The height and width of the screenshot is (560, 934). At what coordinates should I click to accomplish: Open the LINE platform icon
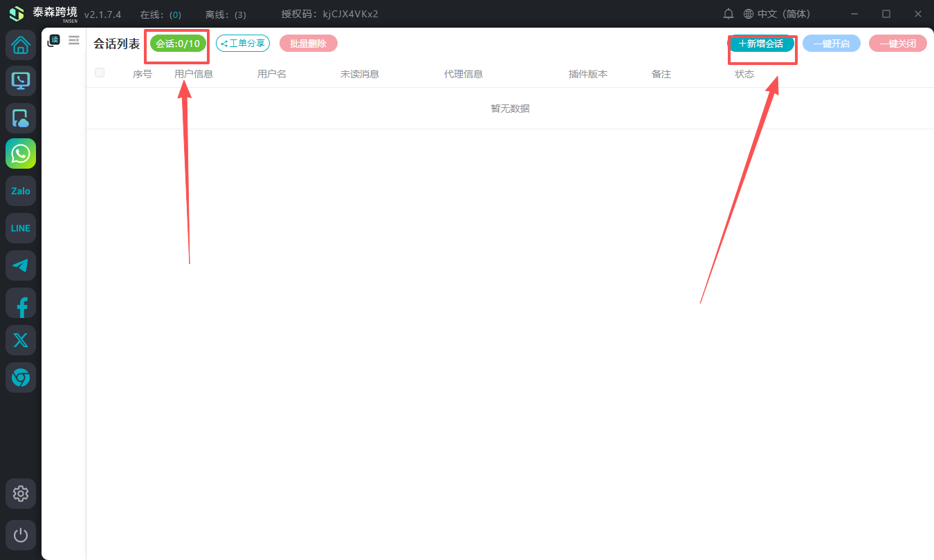(x=21, y=228)
